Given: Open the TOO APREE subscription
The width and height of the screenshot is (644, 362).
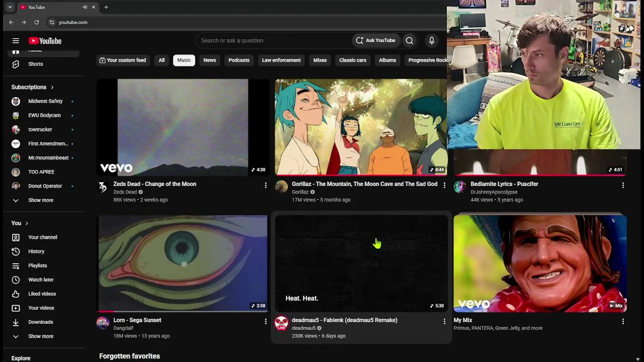Looking at the screenshot, I should tap(41, 172).
